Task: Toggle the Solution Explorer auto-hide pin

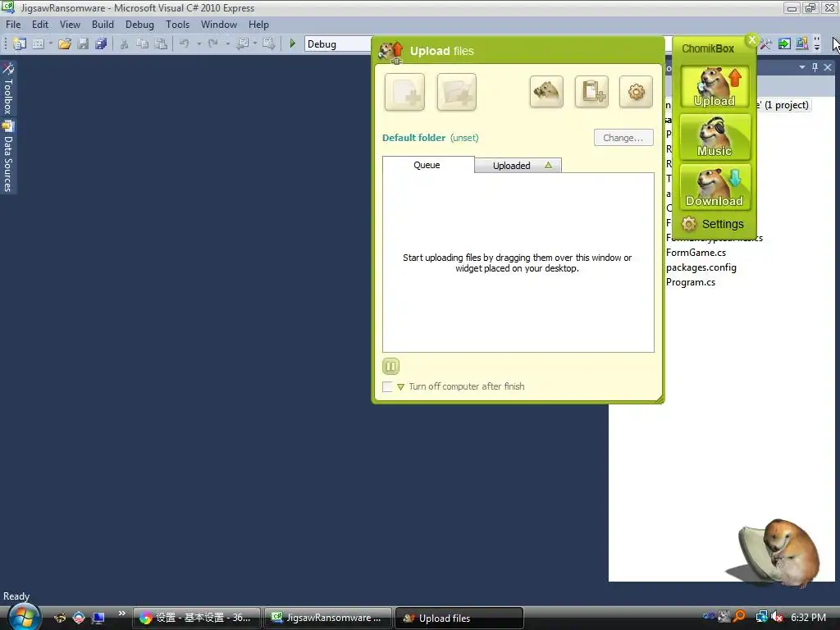Action: tap(815, 67)
